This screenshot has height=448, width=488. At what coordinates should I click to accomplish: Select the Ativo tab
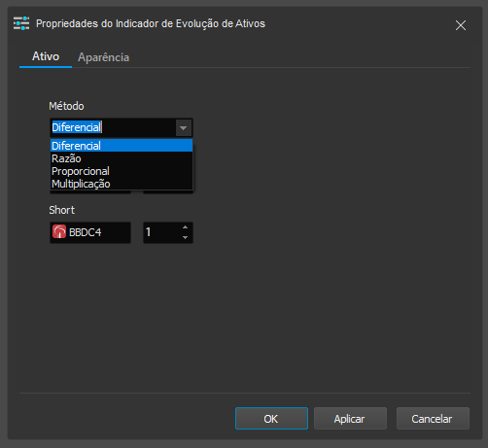46,56
